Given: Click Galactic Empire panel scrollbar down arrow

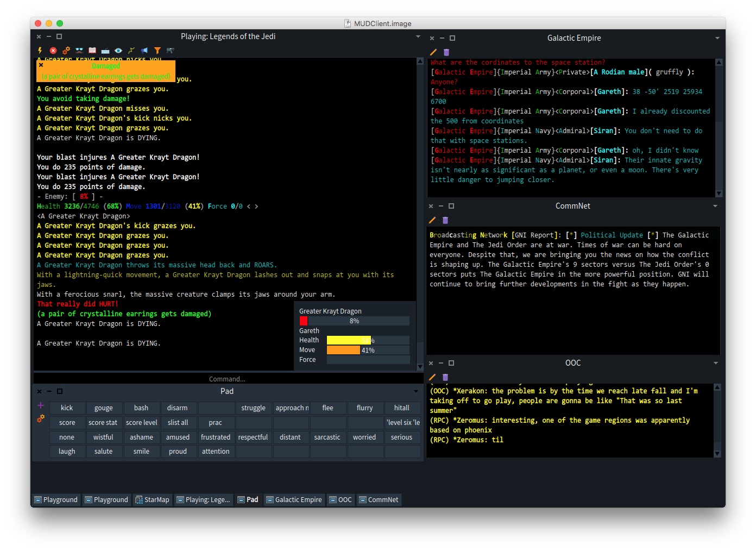Looking at the screenshot, I should click(719, 193).
